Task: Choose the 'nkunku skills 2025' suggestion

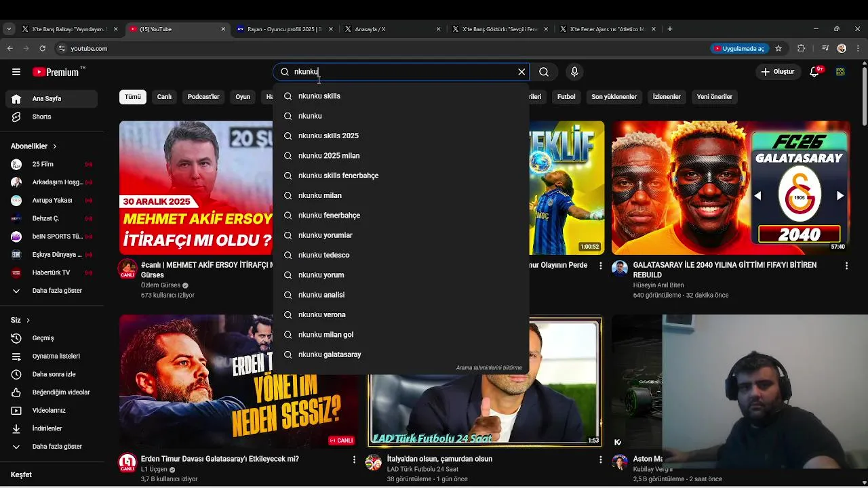Action: tap(401, 136)
